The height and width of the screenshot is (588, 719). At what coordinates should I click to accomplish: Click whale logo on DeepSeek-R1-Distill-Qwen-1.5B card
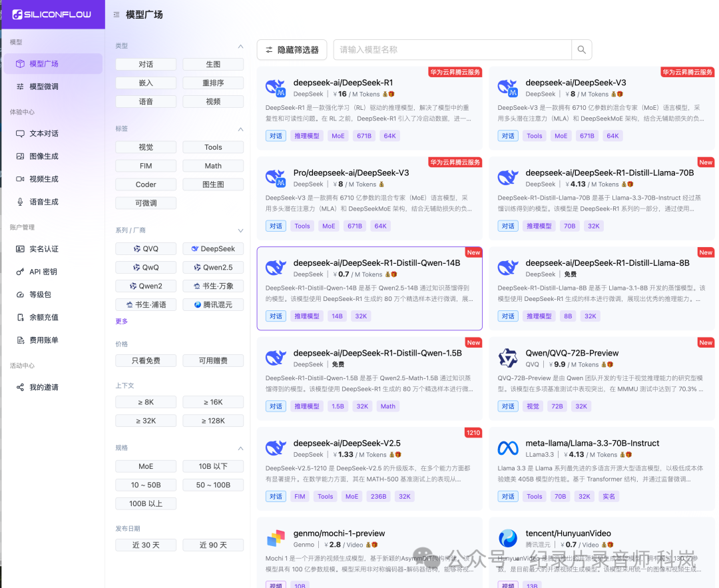[276, 358]
